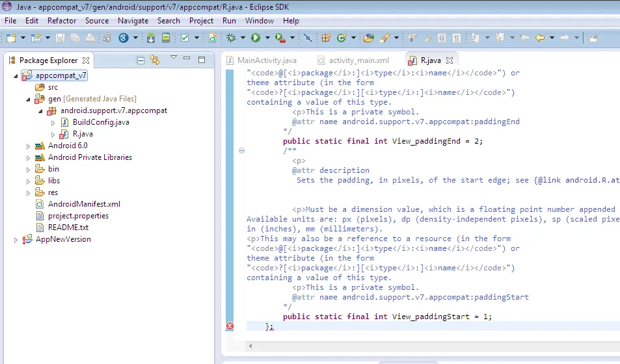Open the Android Virtual Device Manager

(166, 38)
